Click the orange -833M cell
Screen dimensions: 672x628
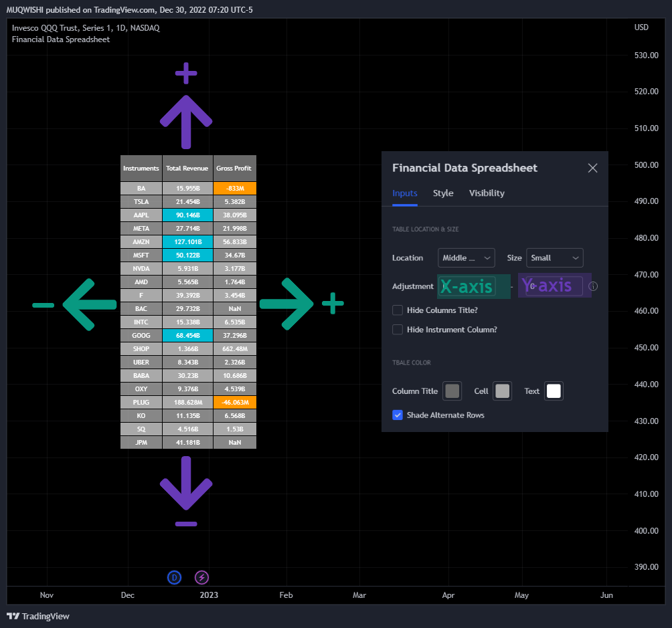point(234,188)
